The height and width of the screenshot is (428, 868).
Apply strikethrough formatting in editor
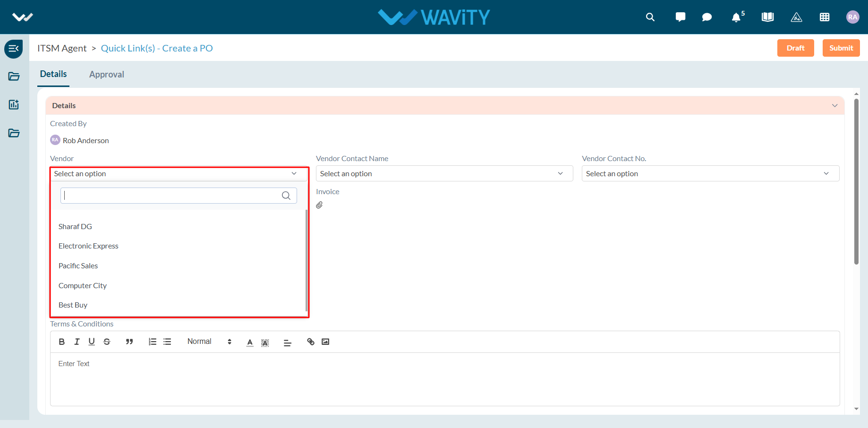(107, 342)
